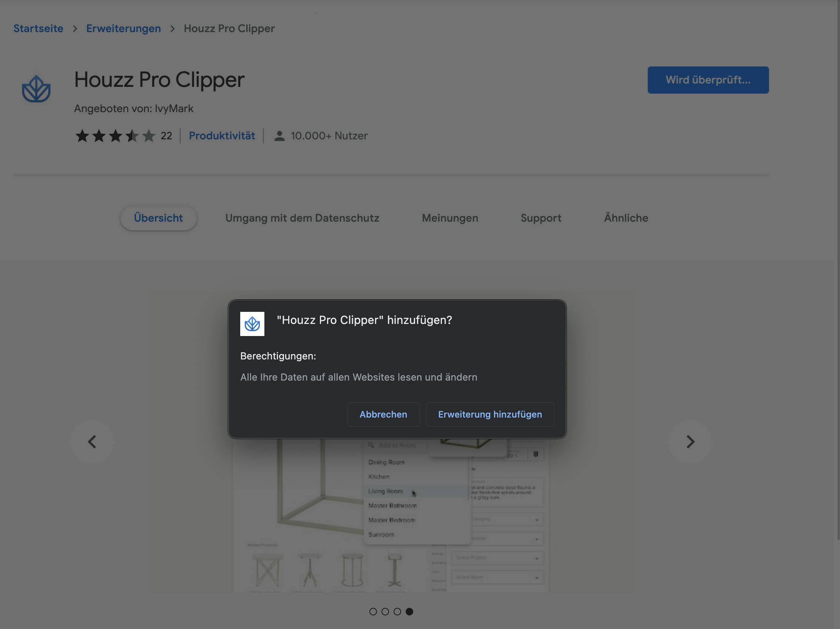Click the Erweiterung hinzufügen button

pos(490,415)
